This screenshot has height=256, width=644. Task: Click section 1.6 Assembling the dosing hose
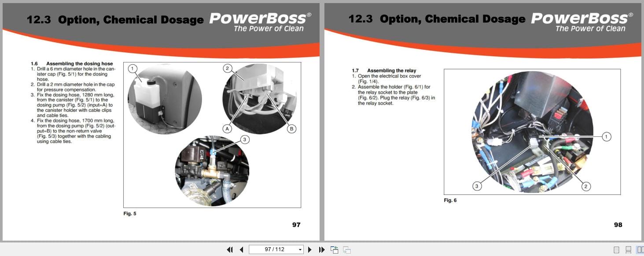(71, 63)
